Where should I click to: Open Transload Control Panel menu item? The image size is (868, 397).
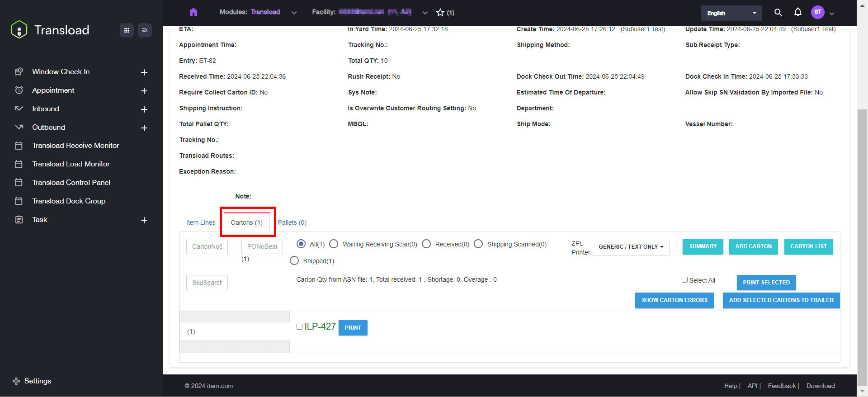[x=71, y=183]
